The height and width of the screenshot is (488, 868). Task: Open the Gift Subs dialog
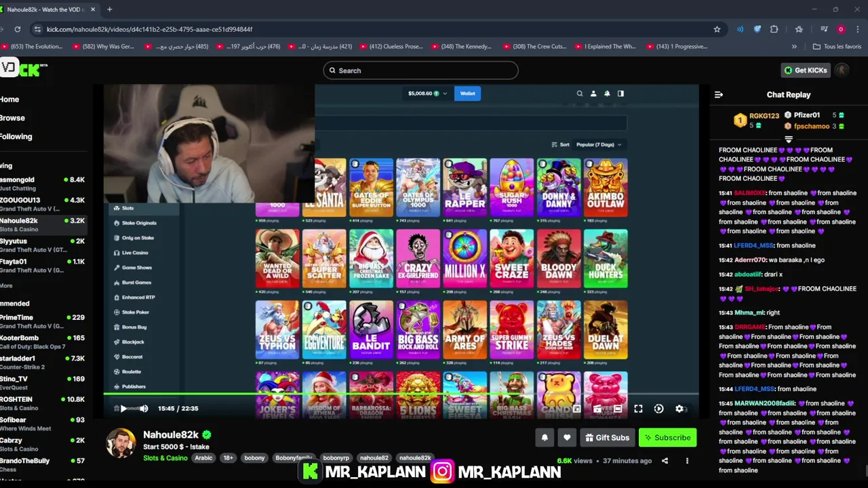[608, 438]
